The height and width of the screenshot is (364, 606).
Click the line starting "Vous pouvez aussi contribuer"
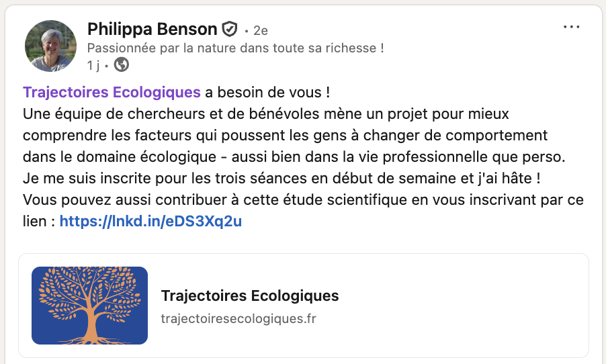(x=302, y=199)
